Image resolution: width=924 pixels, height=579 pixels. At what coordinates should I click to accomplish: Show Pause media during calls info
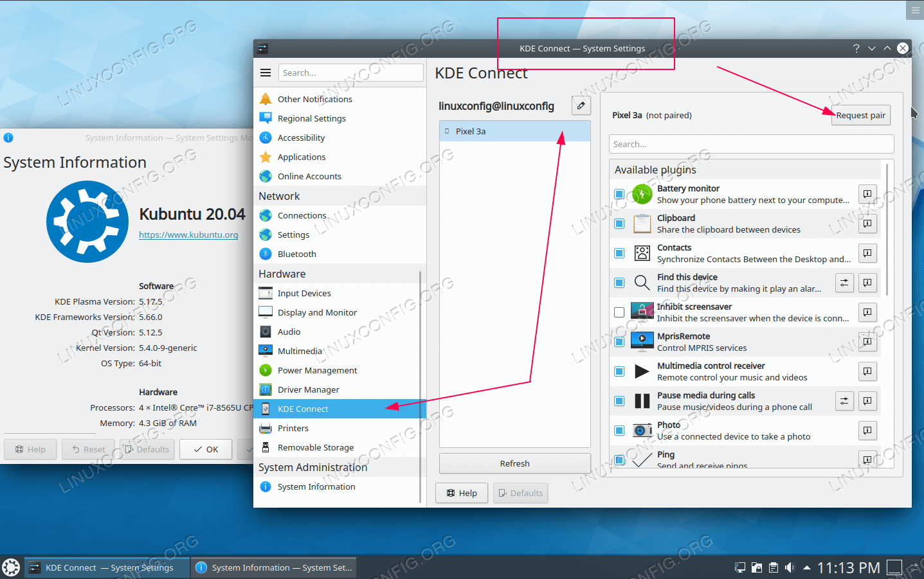pos(867,400)
